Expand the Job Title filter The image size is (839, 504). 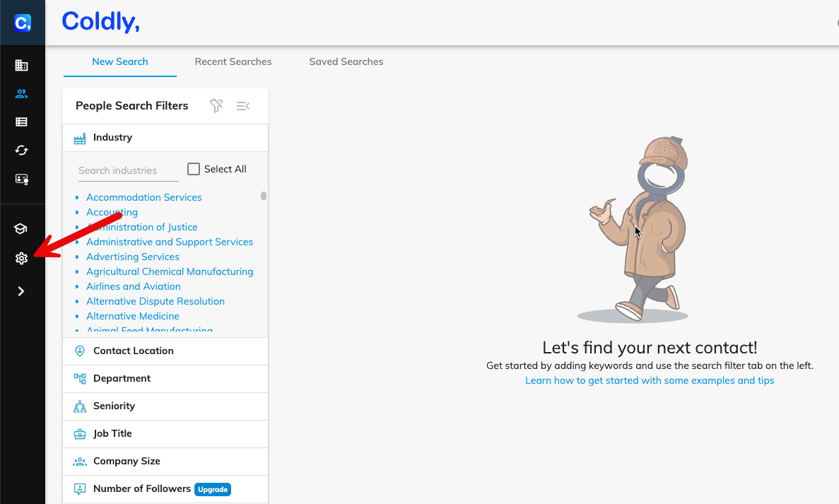[165, 434]
